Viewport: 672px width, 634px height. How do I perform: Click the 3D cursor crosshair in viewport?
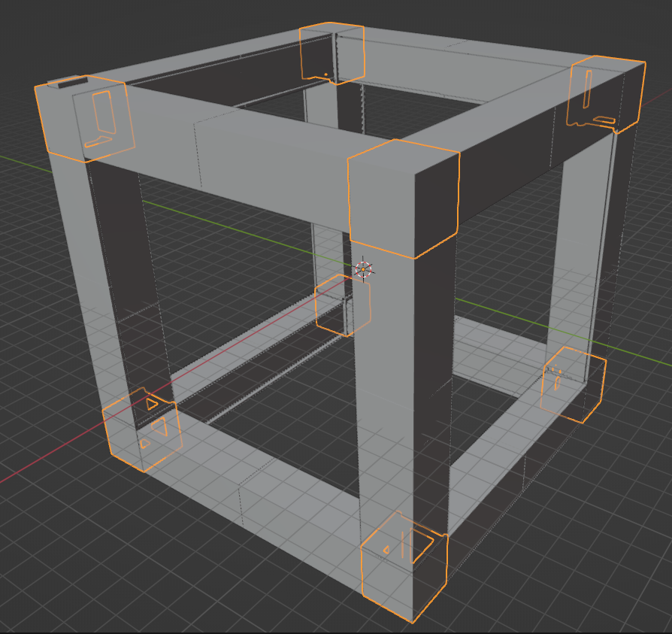coord(363,269)
